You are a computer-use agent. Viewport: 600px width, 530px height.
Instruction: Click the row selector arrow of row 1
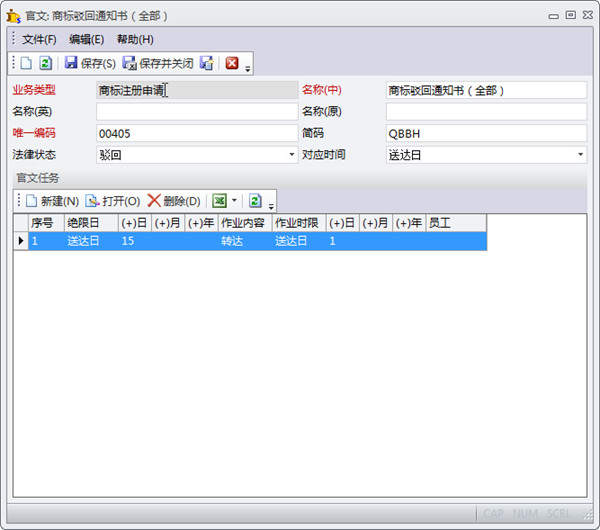coord(21,241)
